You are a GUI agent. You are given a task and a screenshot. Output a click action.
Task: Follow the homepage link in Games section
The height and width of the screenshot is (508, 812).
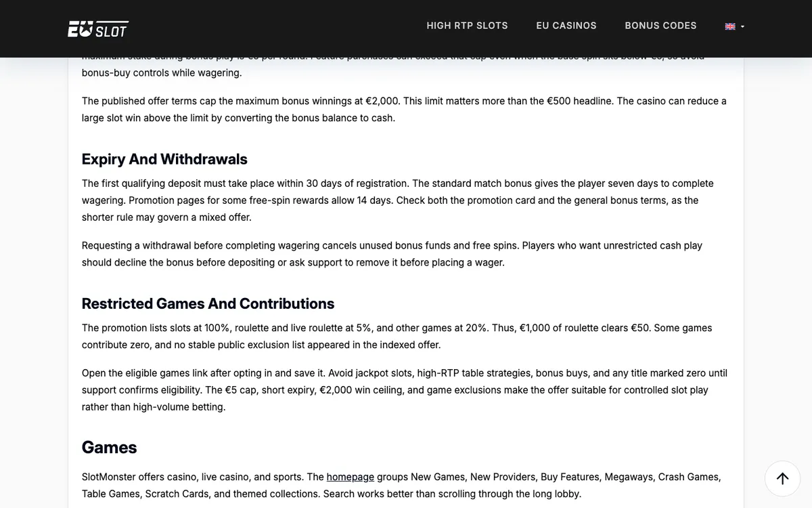[x=350, y=477]
